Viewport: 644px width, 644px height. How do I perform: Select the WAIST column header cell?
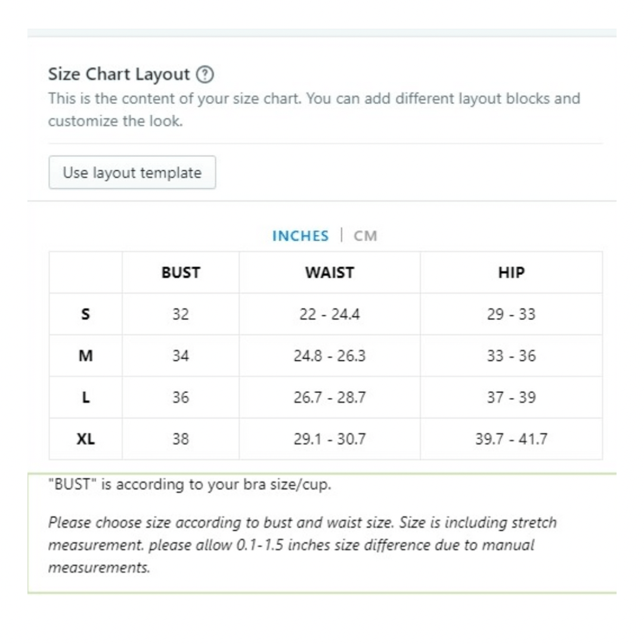point(330,273)
